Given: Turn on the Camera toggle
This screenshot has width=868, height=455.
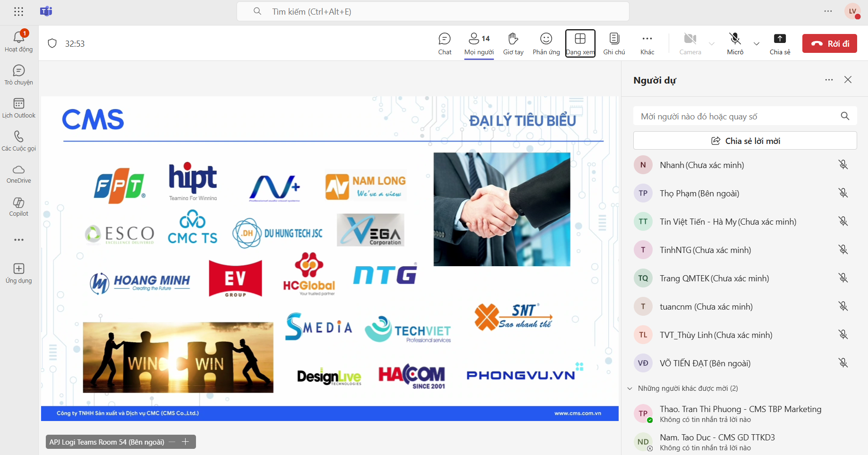Looking at the screenshot, I should (690, 43).
